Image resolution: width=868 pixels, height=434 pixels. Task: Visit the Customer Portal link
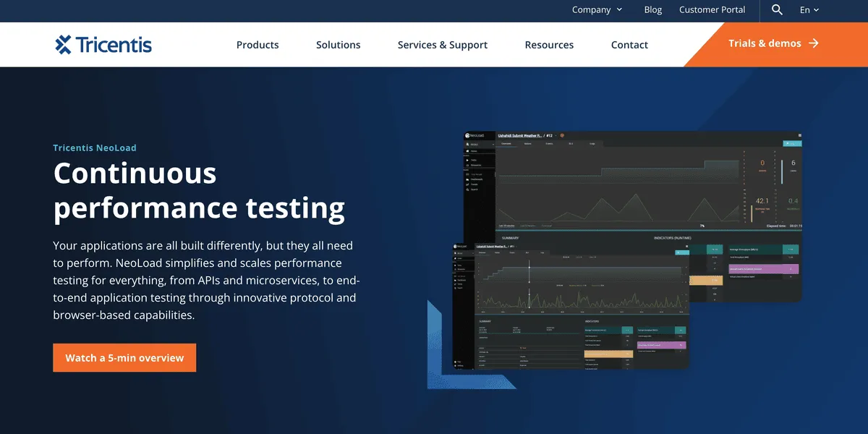click(712, 10)
